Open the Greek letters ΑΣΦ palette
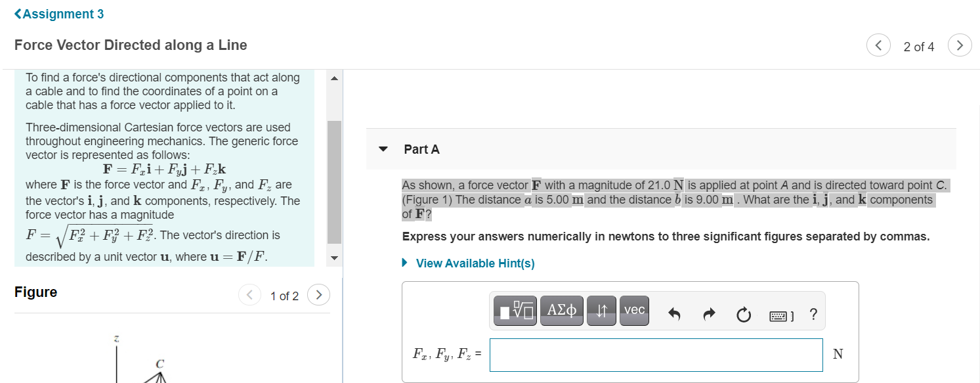The width and height of the screenshot is (980, 383). coord(561,310)
